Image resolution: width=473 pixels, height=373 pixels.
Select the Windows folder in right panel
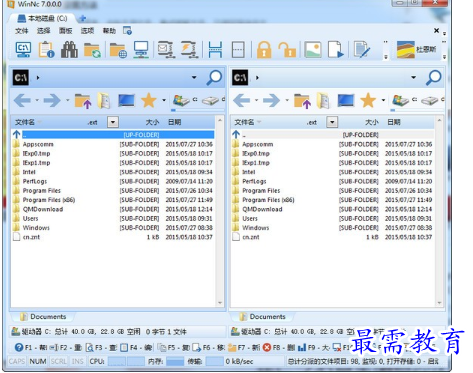[x=332, y=228]
